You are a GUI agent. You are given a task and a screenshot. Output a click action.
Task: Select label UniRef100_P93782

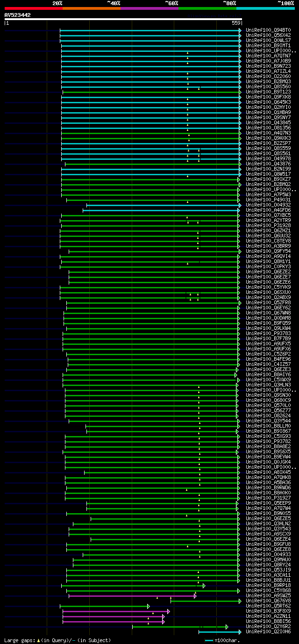point(268,442)
